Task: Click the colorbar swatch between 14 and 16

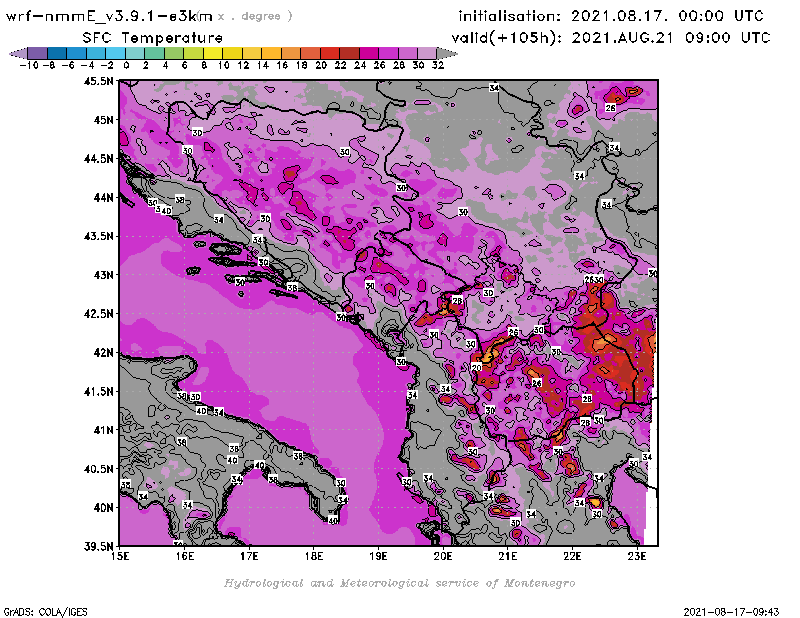Action: coord(271,53)
